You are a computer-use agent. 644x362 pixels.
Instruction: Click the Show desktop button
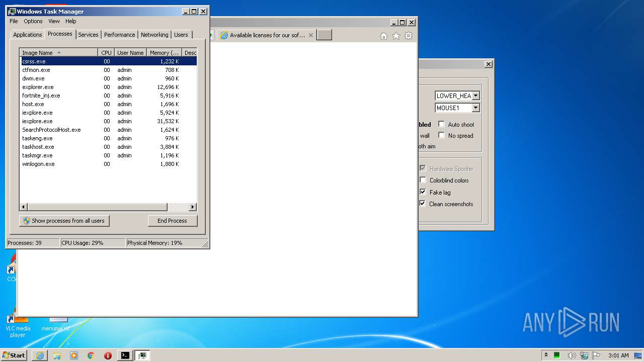[x=639, y=355]
